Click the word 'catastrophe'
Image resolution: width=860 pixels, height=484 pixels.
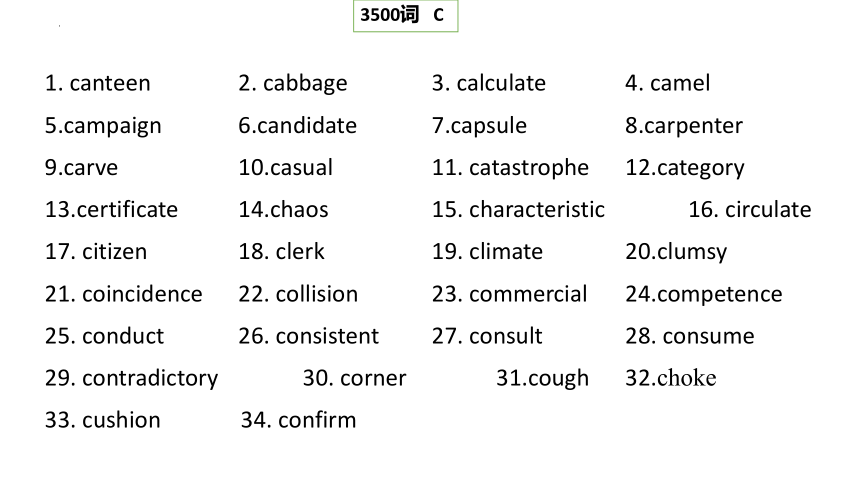point(529,168)
